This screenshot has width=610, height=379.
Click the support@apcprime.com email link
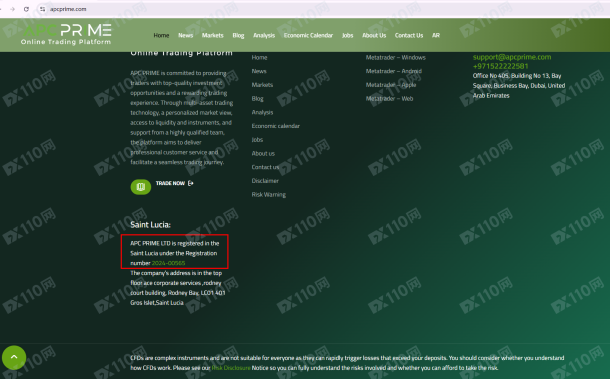point(512,57)
